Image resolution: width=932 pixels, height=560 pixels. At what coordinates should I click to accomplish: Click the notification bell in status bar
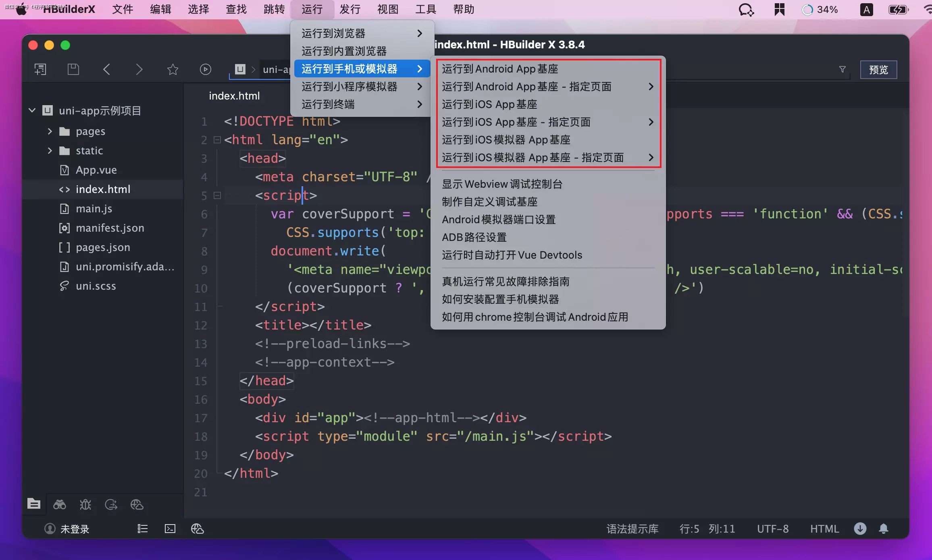tap(884, 529)
